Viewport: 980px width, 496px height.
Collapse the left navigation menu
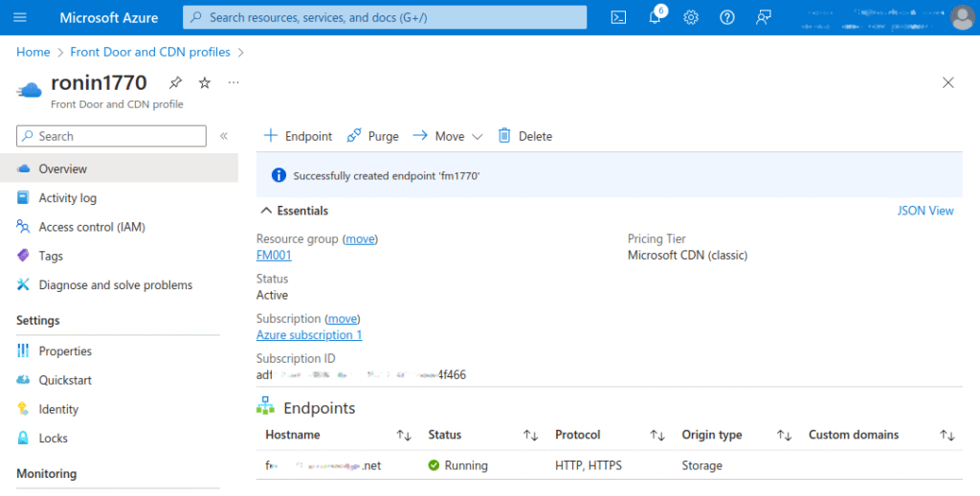tap(224, 136)
